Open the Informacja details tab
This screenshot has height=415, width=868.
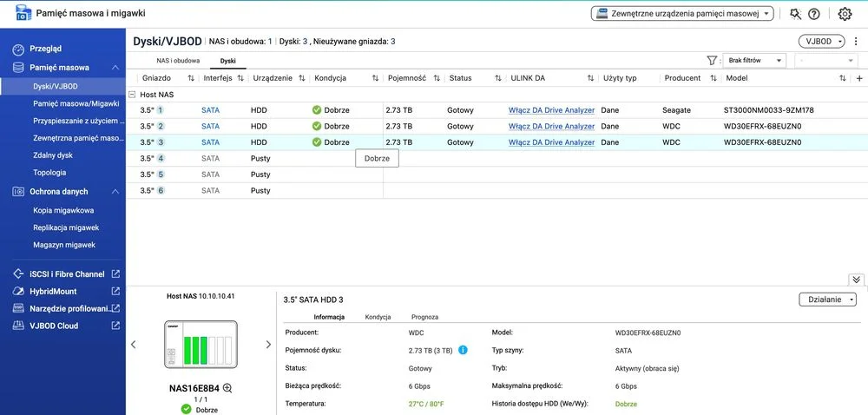[x=329, y=317]
